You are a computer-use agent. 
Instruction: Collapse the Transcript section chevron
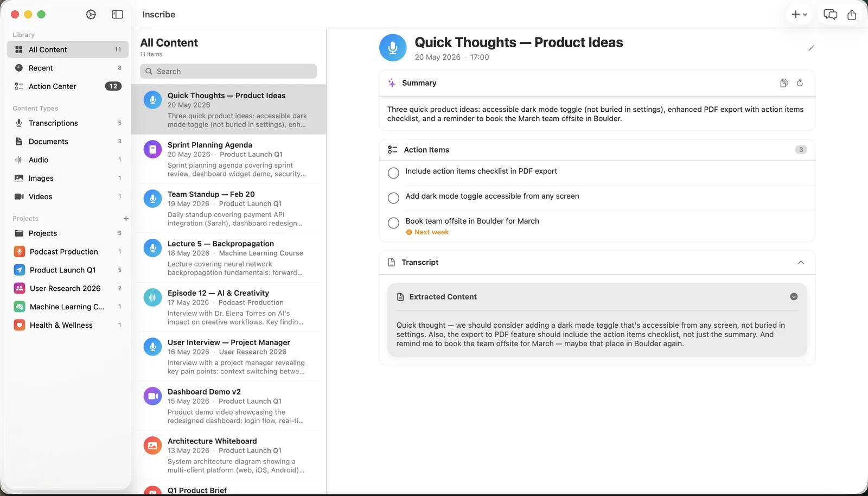pos(801,262)
